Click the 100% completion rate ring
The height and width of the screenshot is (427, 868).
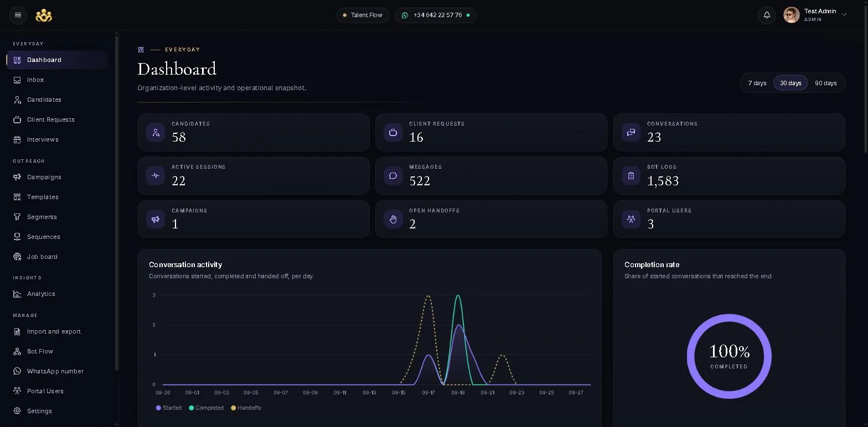729,356
